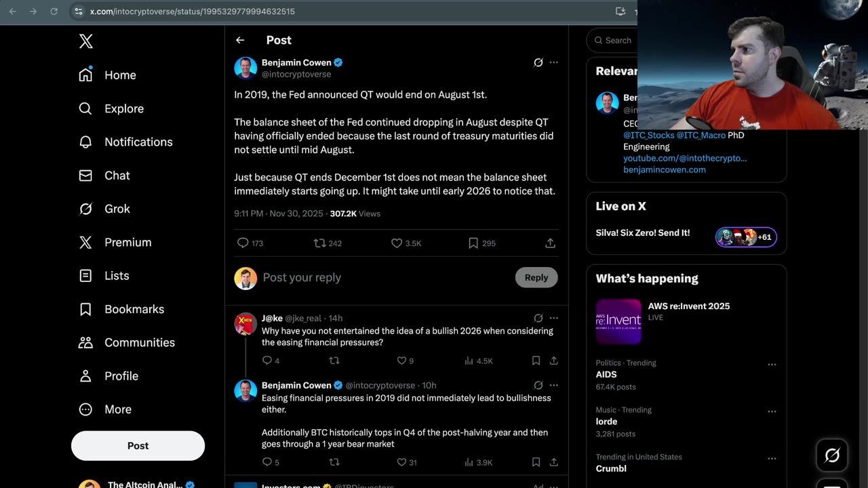
Task: Like Cowen's reply with 31 likes
Action: 401,462
